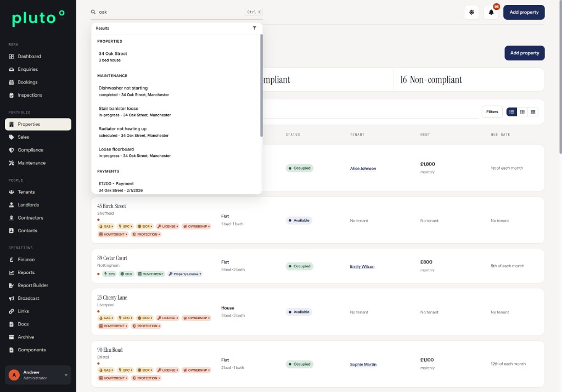Click the Reports chart icon
Screen dimensions: 562x392
(12, 272)
